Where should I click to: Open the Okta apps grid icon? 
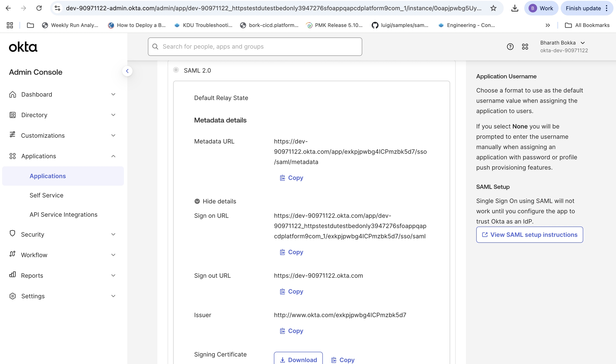click(x=525, y=47)
